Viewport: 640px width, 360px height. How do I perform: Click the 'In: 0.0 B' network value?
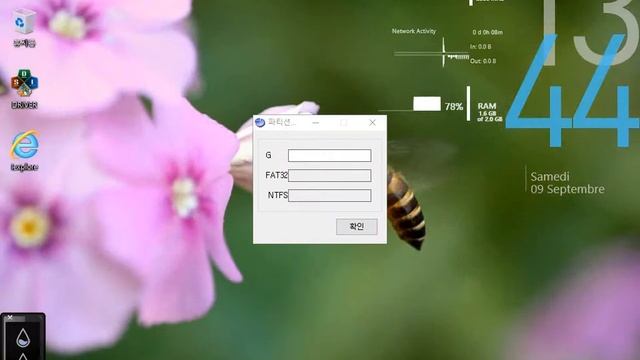(480, 47)
